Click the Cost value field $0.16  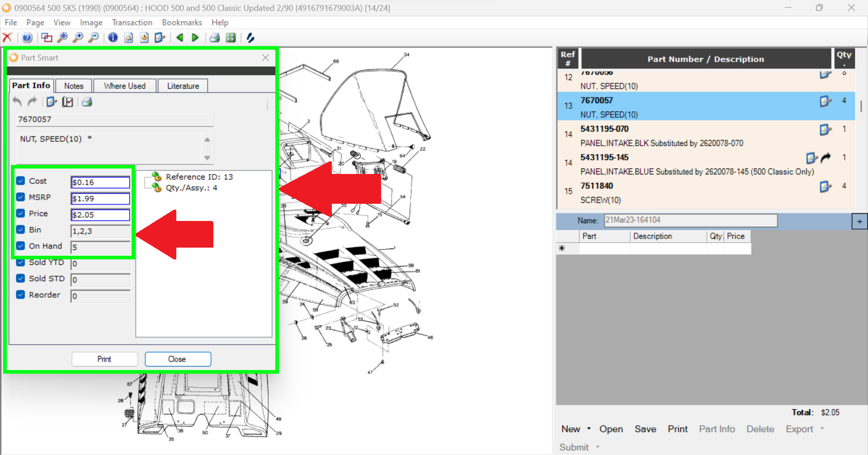(100, 183)
